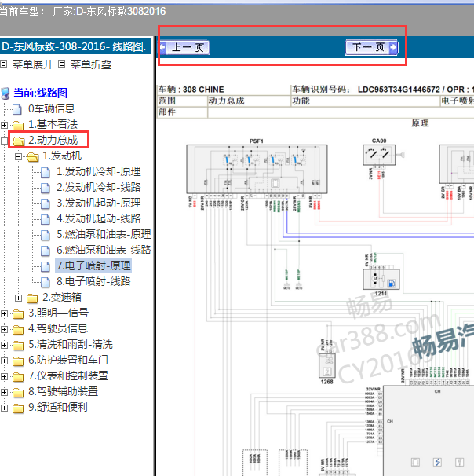The width and height of the screenshot is (474, 476).
Task: Open 8.电子喷射-线路 diagram
Action: click(93, 281)
